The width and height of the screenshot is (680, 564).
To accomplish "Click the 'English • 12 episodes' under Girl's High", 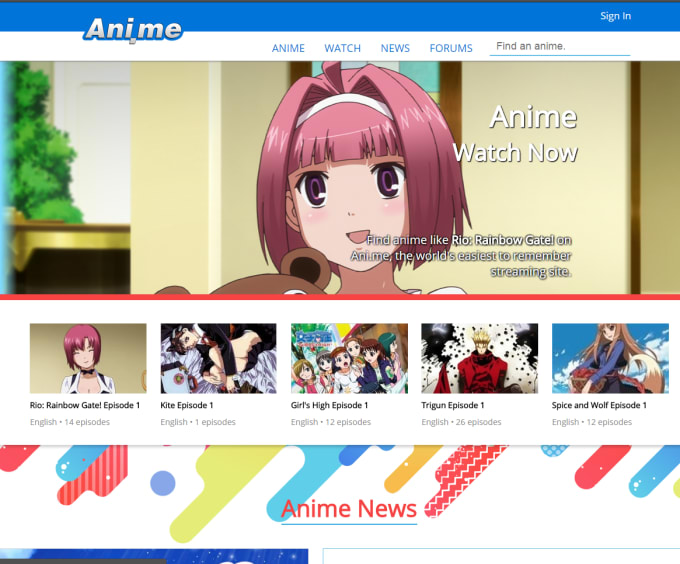I will [x=331, y=422].
